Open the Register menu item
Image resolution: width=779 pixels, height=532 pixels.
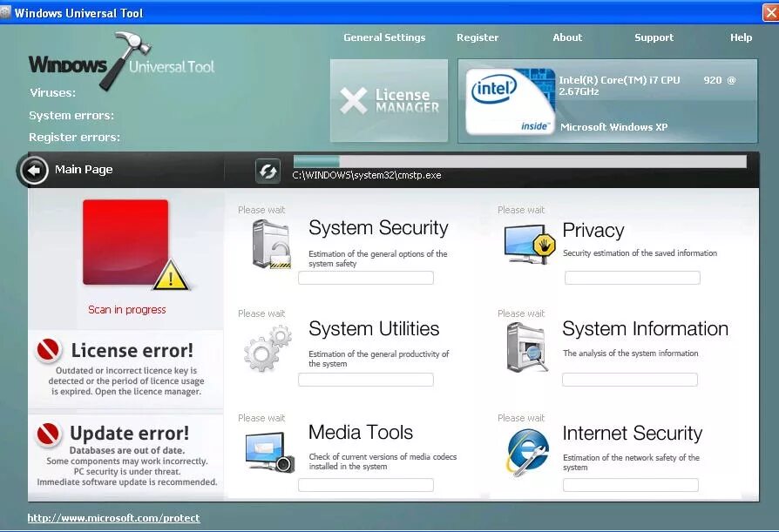click(478, 37)
